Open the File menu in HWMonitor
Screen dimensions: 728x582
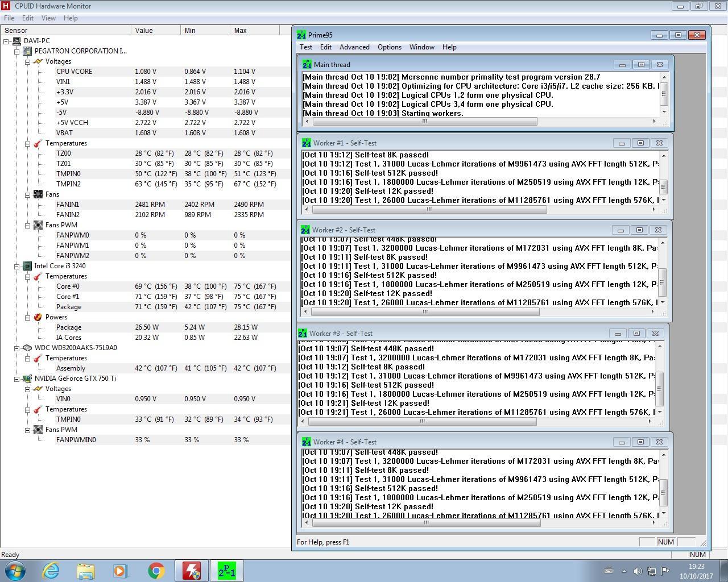[9, 18]
